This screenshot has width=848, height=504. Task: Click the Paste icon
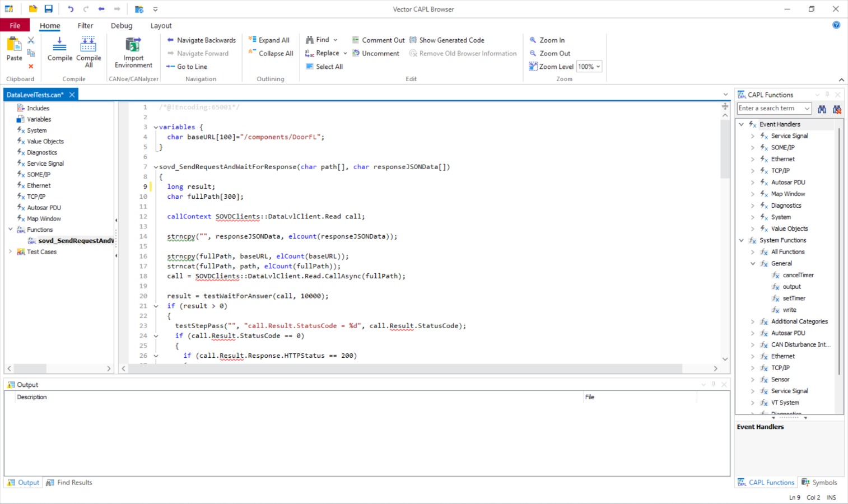[14, 44]
